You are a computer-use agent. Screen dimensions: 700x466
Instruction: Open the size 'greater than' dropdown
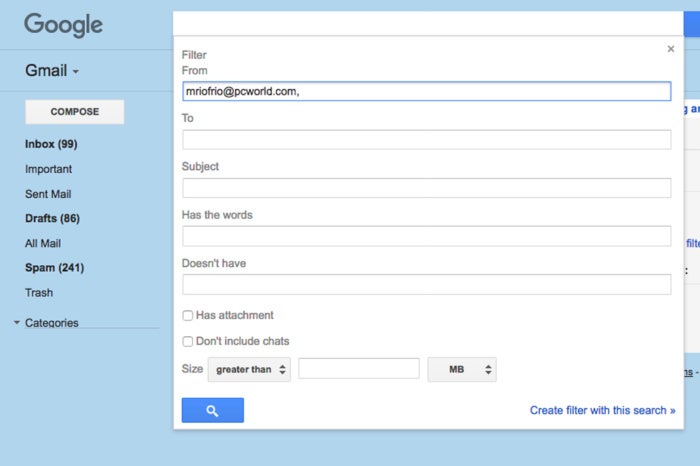tap(249, 369)
